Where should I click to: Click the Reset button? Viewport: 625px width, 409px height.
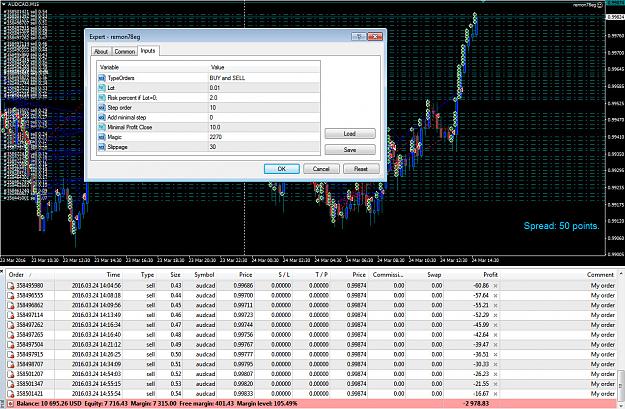pos(361,169)
